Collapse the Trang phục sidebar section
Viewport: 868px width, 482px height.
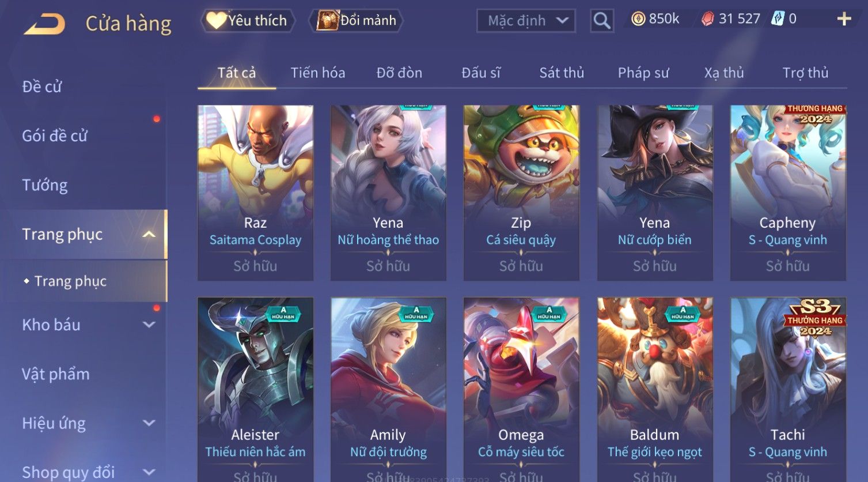point(149,234)
